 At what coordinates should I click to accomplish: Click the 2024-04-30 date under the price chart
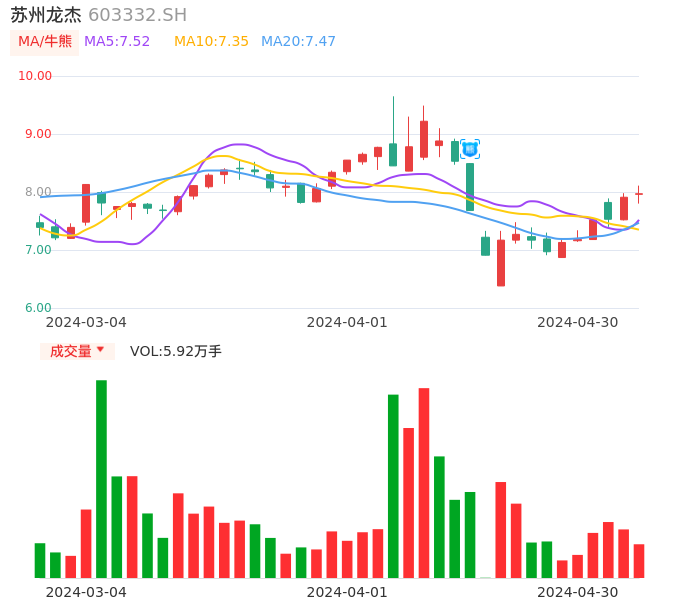coord(577,322)
